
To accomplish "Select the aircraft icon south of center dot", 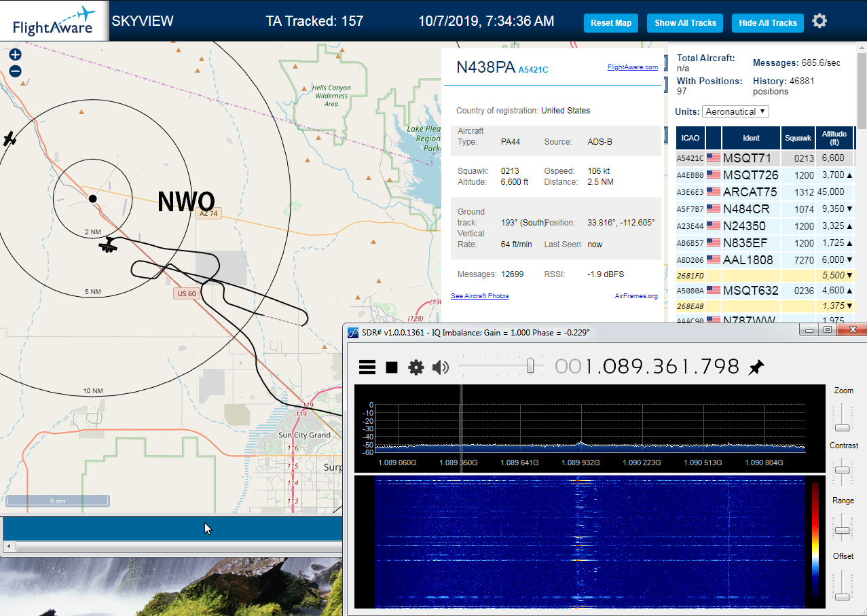I will (x=108, y=245).
